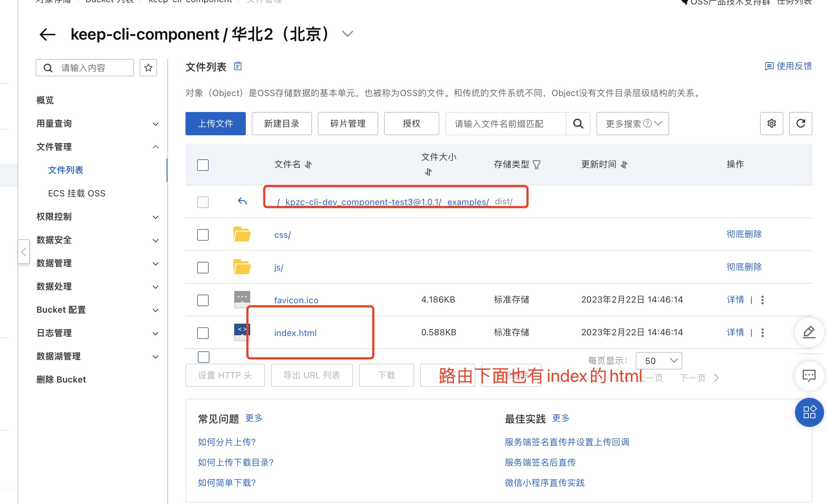Click the question mark in 更多搜索

647,124
